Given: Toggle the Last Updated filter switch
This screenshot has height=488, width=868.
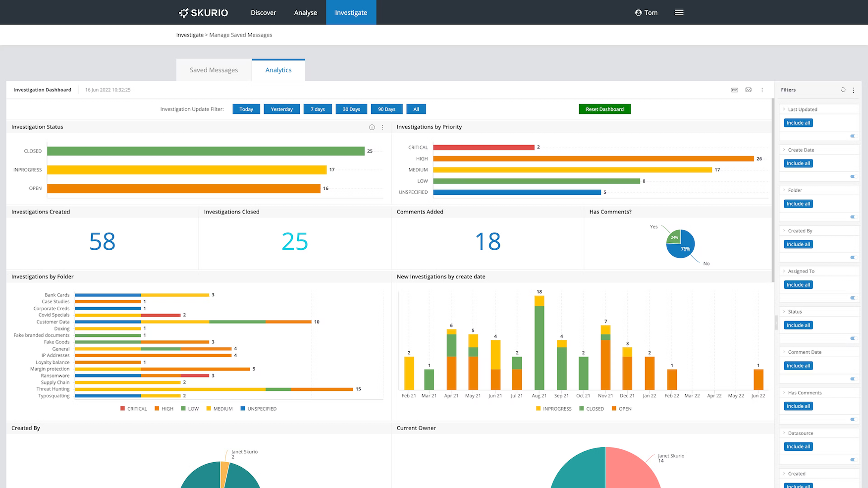Looking at the screenshot, I should 853,136.
